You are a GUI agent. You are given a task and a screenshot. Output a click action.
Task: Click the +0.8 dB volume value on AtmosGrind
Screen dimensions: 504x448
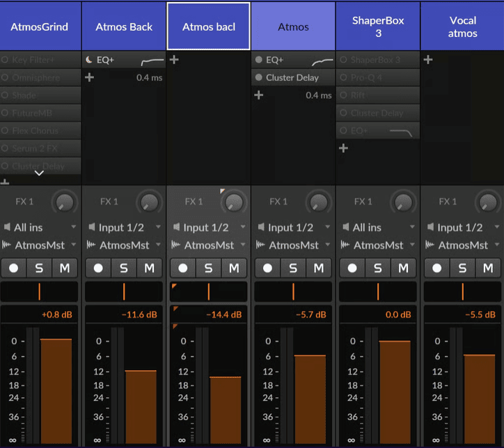57,314
